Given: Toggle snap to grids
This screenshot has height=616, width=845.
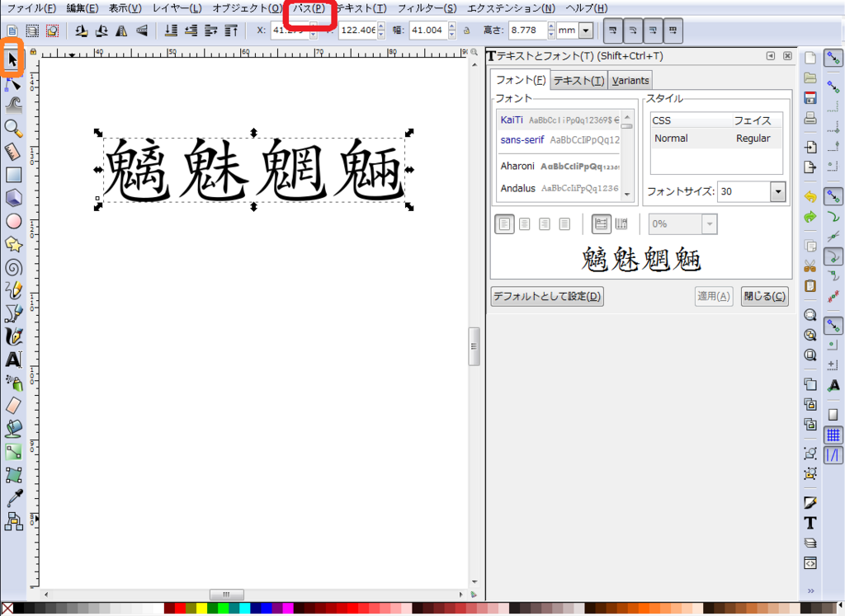Looking at the screenshot, I should [x=833, y=435].
